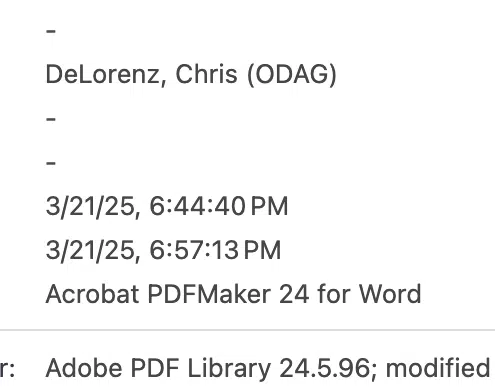
Task: Click the truncated "r:" field label
Action: click(7, 369)
